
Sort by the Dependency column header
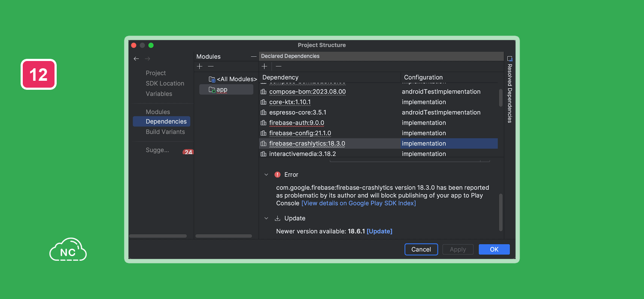pyautogui.click(x=330, y=77)
